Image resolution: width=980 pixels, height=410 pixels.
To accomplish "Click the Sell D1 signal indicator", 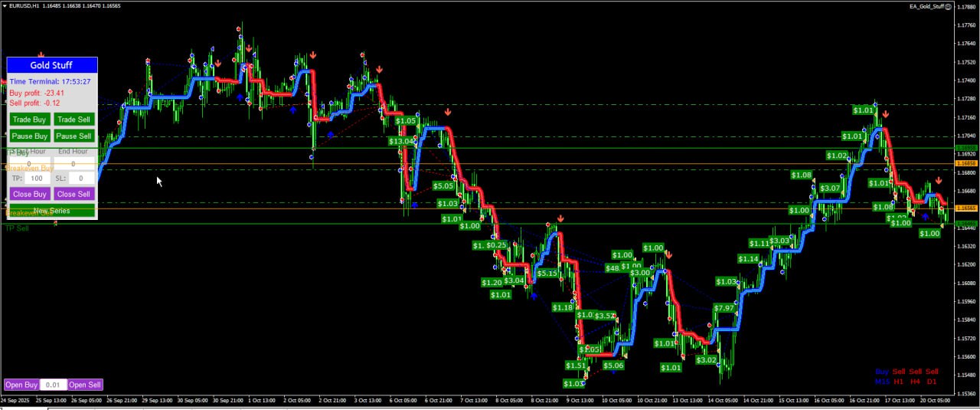I will (932, 376).
